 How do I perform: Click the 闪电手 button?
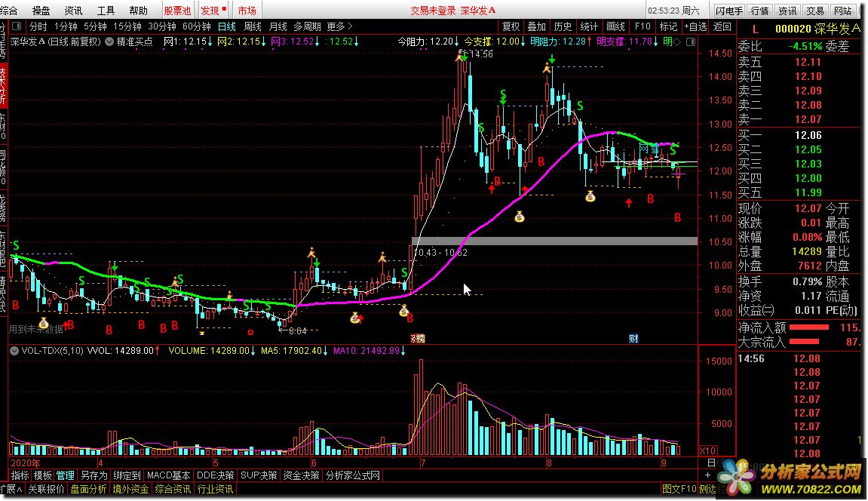[x=728, y=11]
